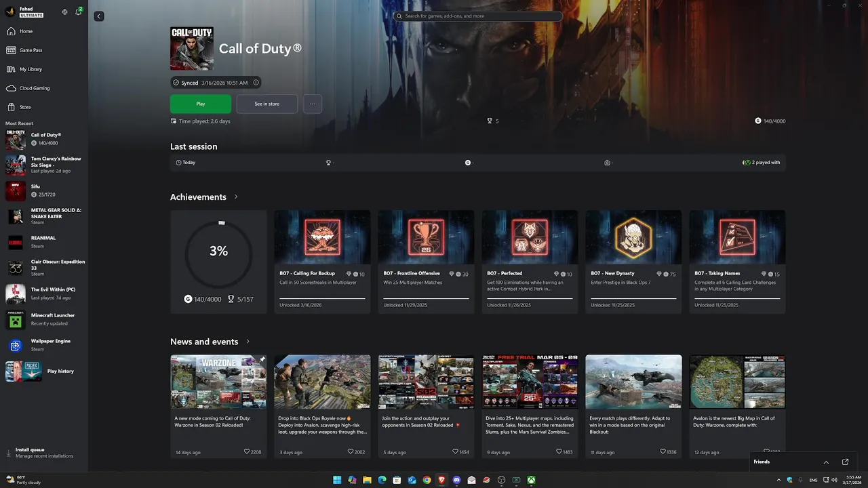
Task: Select Call of Duty in Most Recent
Action: (x=44, y=140)
